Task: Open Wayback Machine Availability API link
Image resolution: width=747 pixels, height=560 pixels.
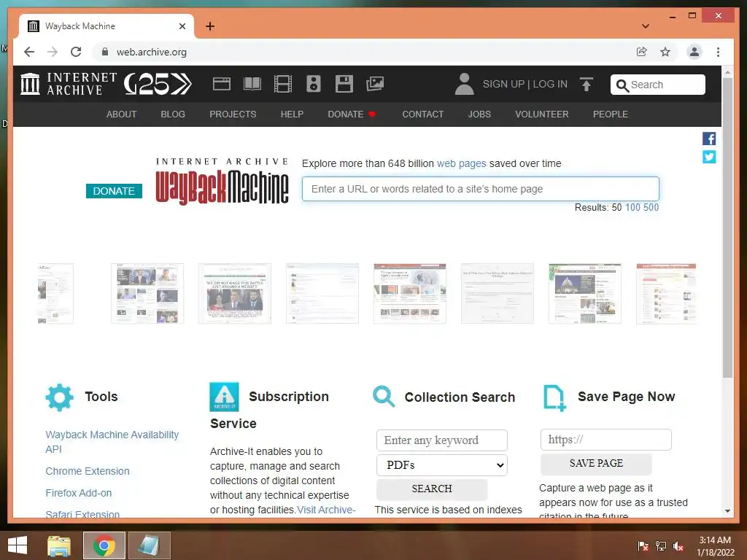Action: (112, 442)
